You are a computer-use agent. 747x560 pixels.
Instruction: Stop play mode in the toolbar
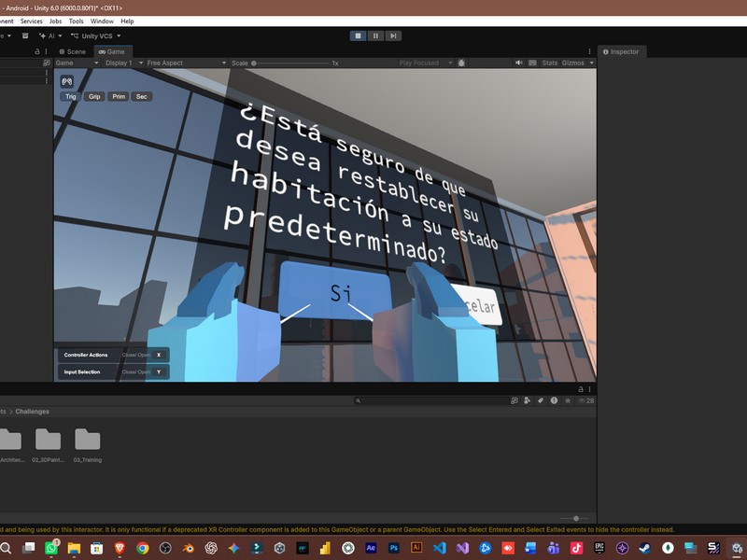(x=358, y=35)
